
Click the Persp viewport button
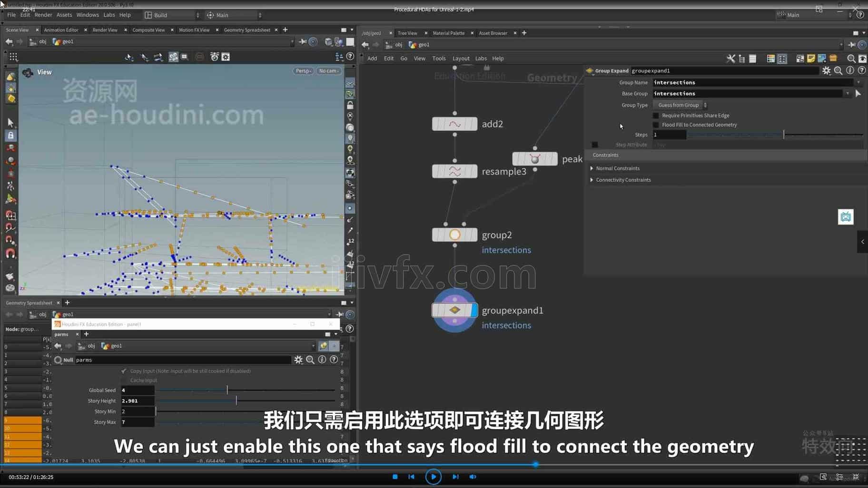303,71
